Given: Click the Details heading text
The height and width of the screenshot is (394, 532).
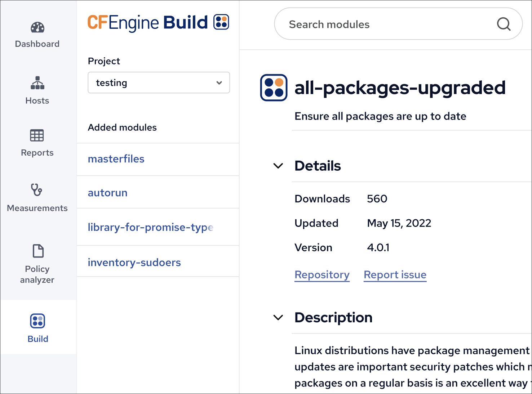Looking at the screenshot, I should (318, 166).
